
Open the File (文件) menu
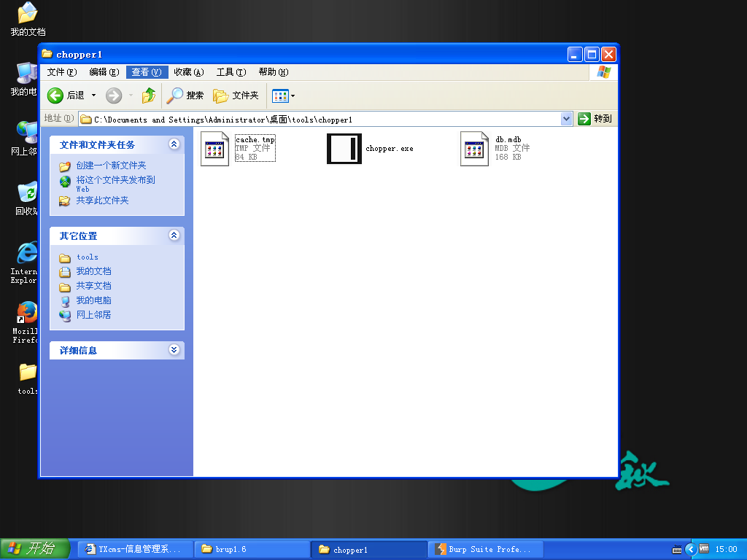(61, 72)
